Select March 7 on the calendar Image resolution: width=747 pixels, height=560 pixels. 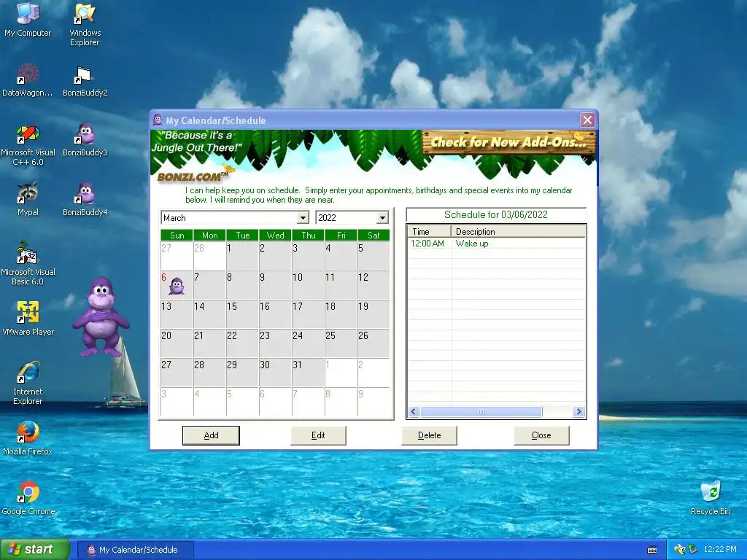click(209, 285)
